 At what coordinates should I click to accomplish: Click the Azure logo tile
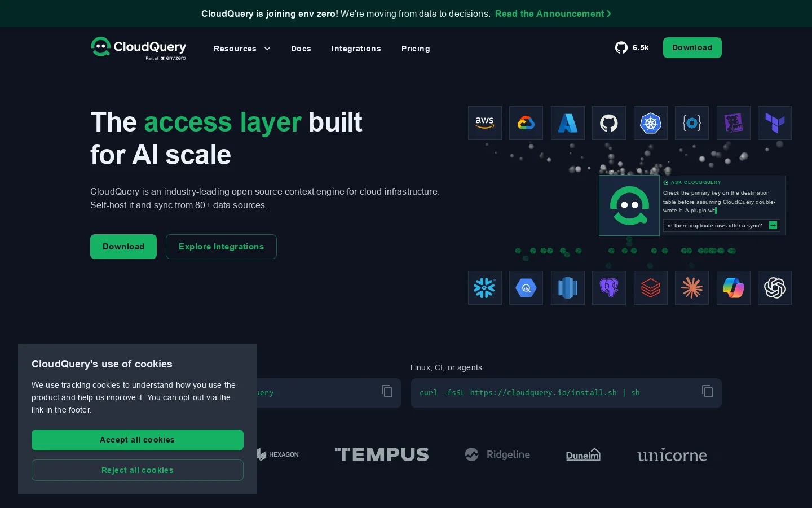tap(568, 123)
